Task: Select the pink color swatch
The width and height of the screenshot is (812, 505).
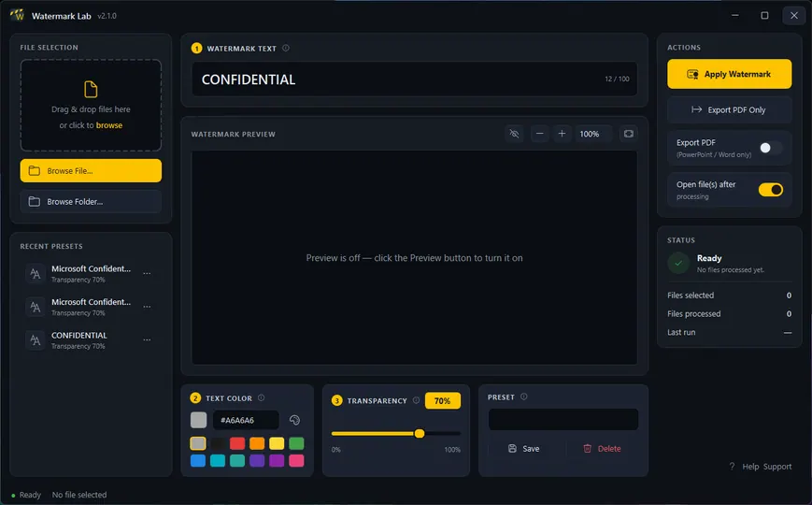Action: point(296,460)
